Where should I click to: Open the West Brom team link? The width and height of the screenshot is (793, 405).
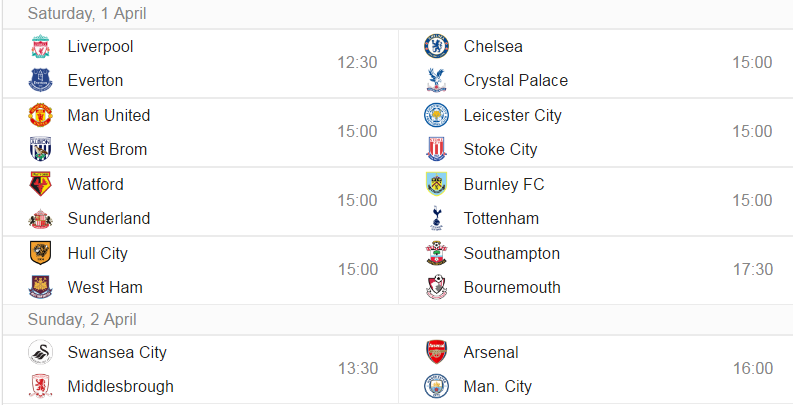click(x=107, y=150)
